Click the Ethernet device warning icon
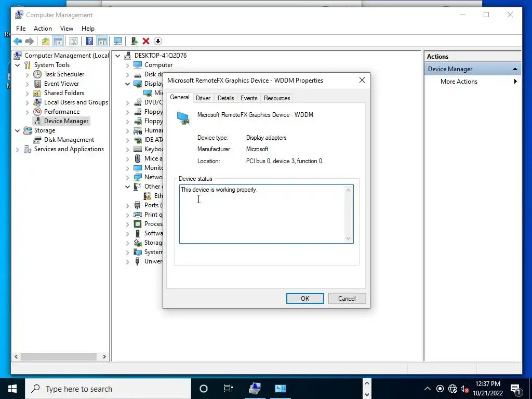This screenshot has height=399, width=532. pyautogui.click(x=148, y=196)
